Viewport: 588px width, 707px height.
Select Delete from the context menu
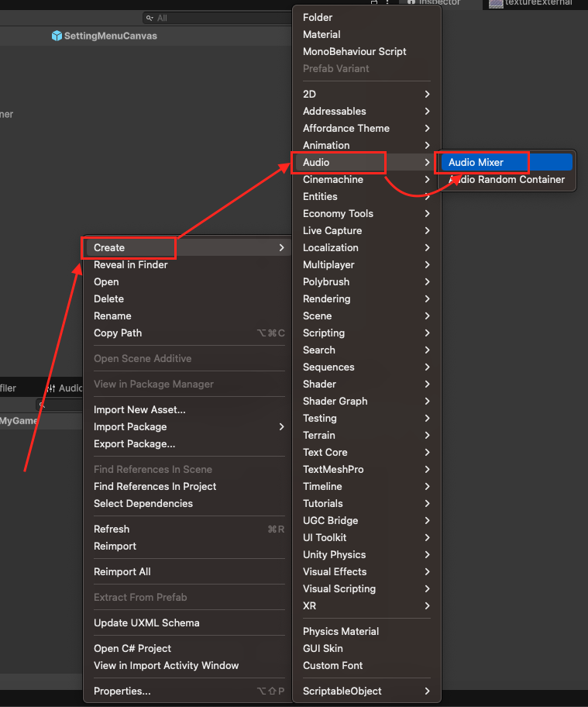[187, 299]
